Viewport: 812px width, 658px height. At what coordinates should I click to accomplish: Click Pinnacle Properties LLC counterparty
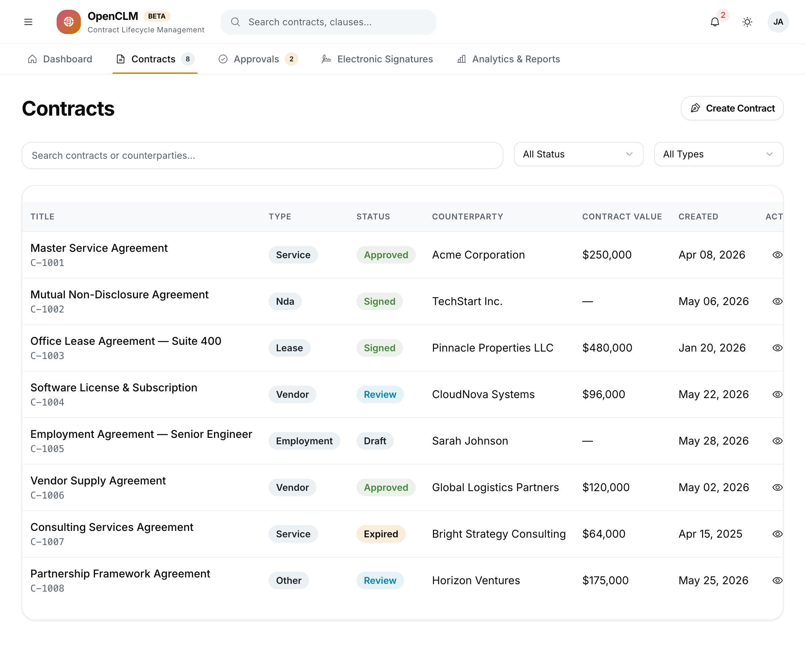493,348
